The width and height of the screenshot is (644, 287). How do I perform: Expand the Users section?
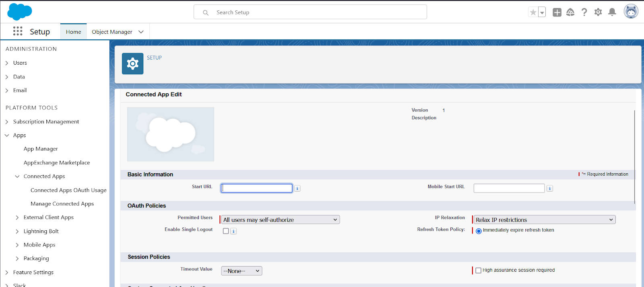point(7,63)
